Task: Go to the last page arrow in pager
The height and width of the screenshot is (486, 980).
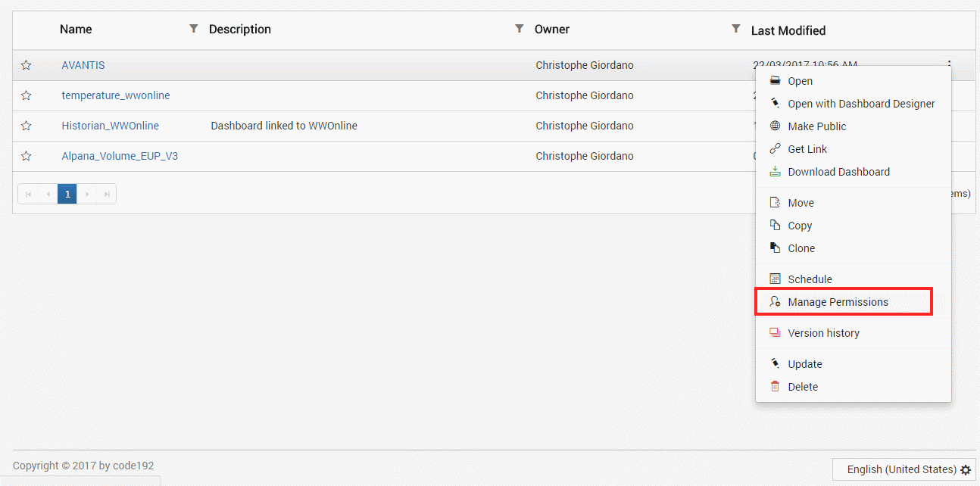Action: pyautogui.click(x=107, y=195)
